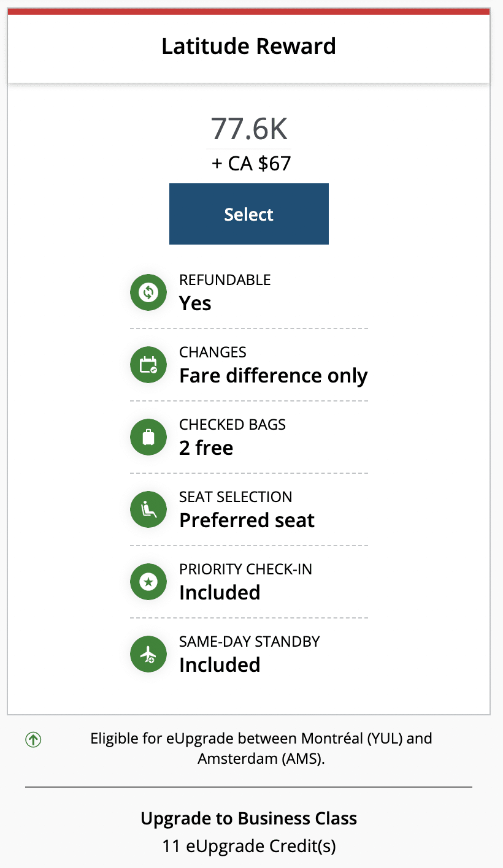Click the eUpgrade eligibility notice text

click(261, 748)
